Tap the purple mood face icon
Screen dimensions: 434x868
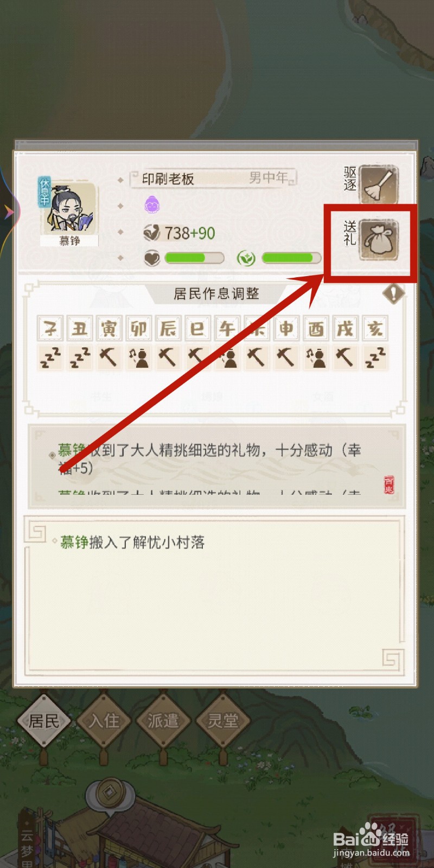click(x=151, y=205)
